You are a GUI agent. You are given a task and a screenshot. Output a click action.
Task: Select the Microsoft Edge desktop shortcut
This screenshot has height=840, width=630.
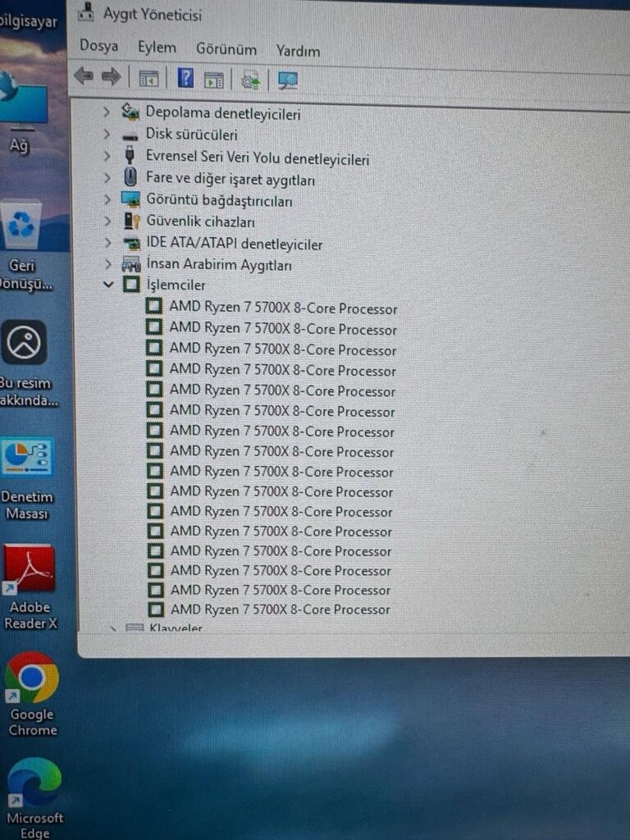click(x=34, y=798)
